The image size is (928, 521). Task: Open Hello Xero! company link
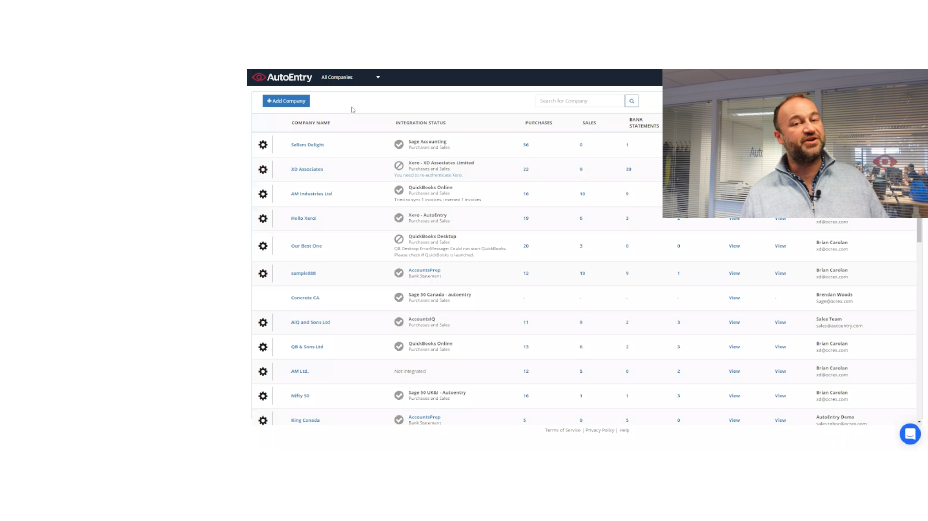click(x=303, y=218)
